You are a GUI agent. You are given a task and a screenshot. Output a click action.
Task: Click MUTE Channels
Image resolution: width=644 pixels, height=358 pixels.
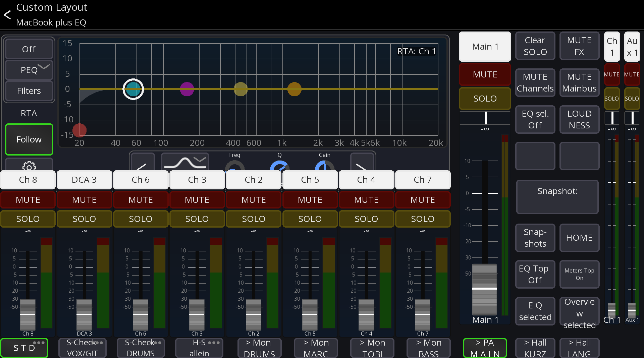point(535,82)
